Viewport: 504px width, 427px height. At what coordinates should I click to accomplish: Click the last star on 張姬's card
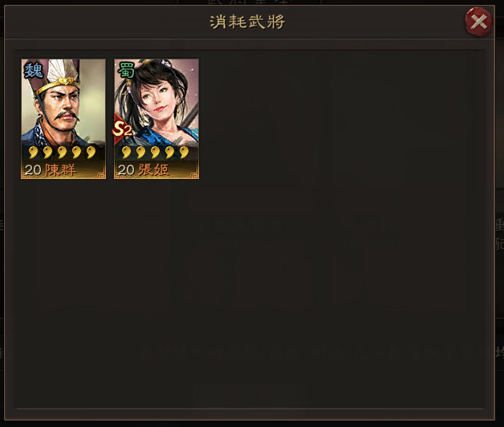coord(184,152)
